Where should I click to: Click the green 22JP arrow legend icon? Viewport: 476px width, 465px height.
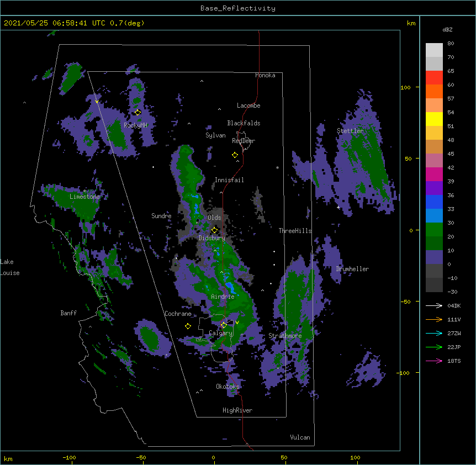point(434,347)
